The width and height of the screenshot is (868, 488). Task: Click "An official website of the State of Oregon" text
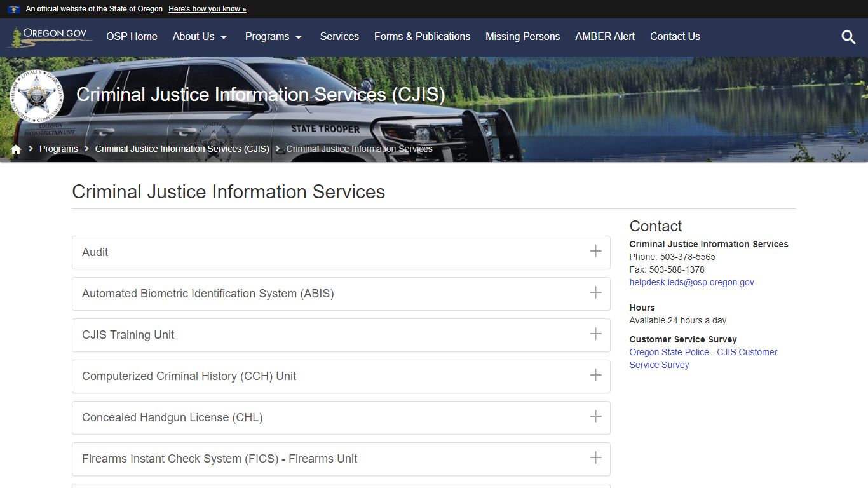pos(94,9)
